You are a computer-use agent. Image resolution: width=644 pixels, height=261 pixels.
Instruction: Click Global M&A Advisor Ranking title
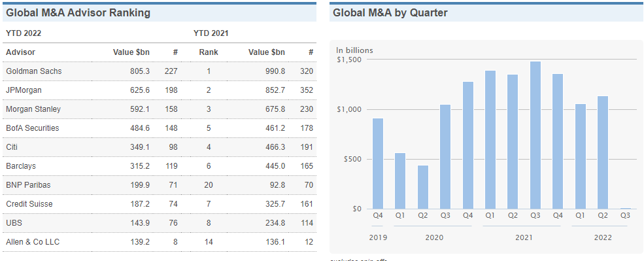[x=78, y=12]
